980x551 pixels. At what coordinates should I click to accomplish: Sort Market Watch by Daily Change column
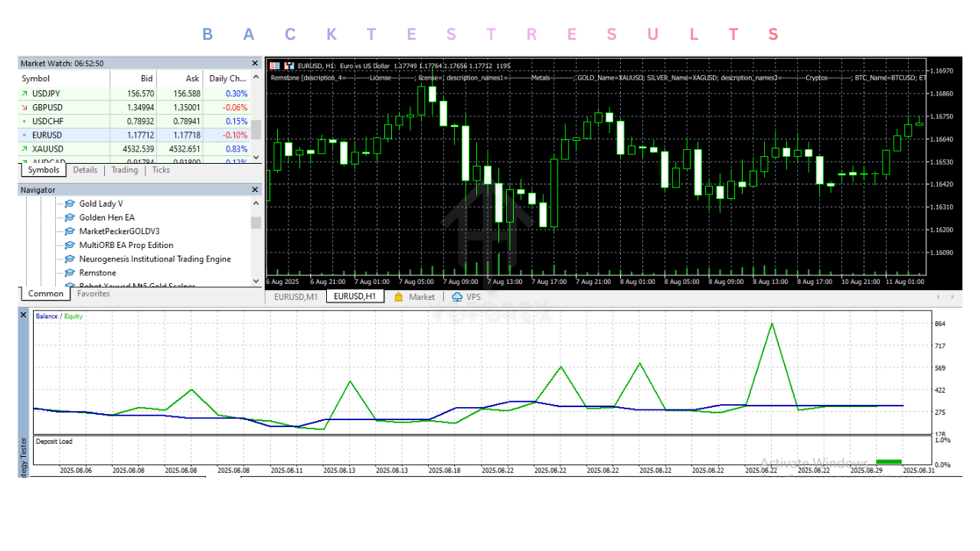(x=227, y=78)
